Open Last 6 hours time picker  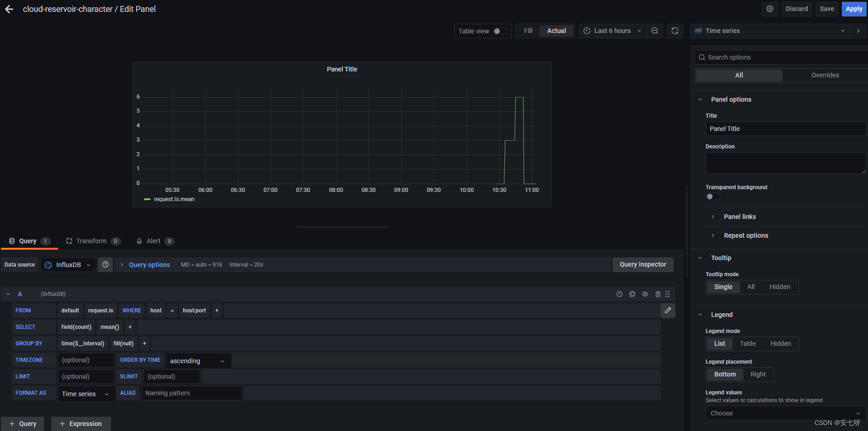(x=613, y=31)
